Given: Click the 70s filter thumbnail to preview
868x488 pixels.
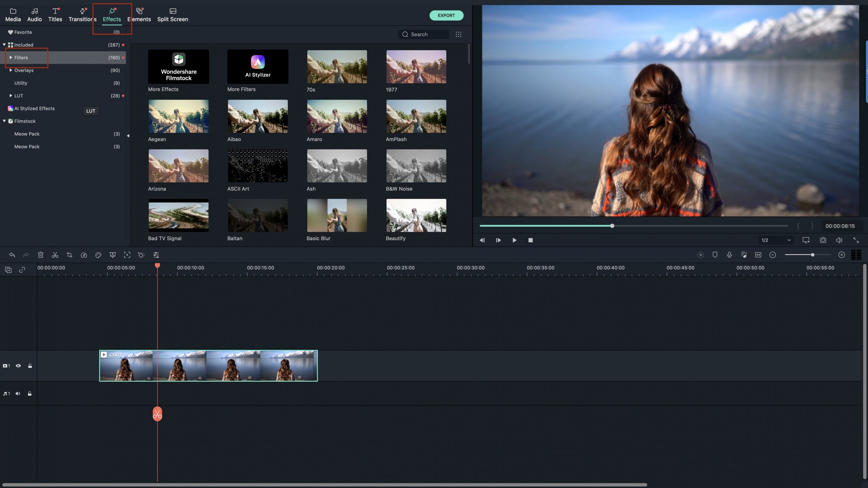Looking at the screenshot, I should coord(336,66).
